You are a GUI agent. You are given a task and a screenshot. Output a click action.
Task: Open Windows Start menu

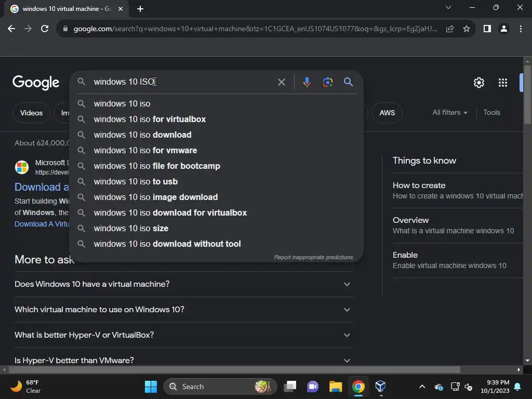coord(151,387)
